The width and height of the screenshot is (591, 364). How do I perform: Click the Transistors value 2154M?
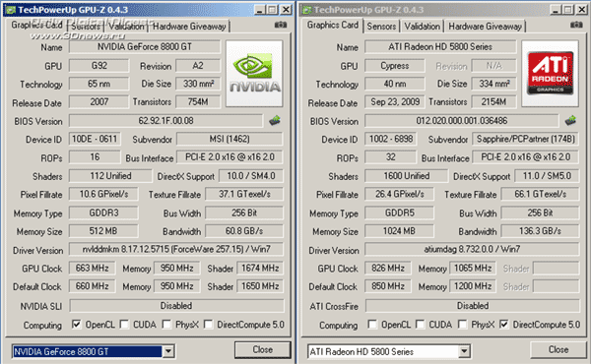[x=493, y=101]
